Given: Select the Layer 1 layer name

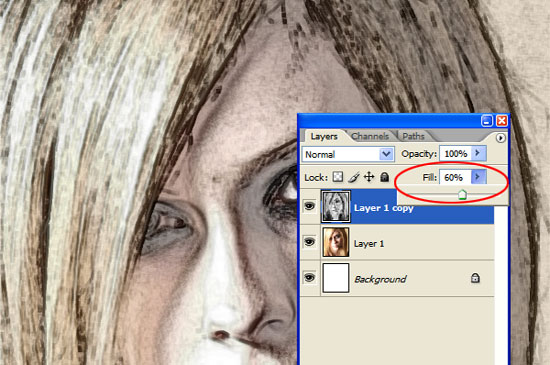Looking at the screenshot, I should click(369, 244).
